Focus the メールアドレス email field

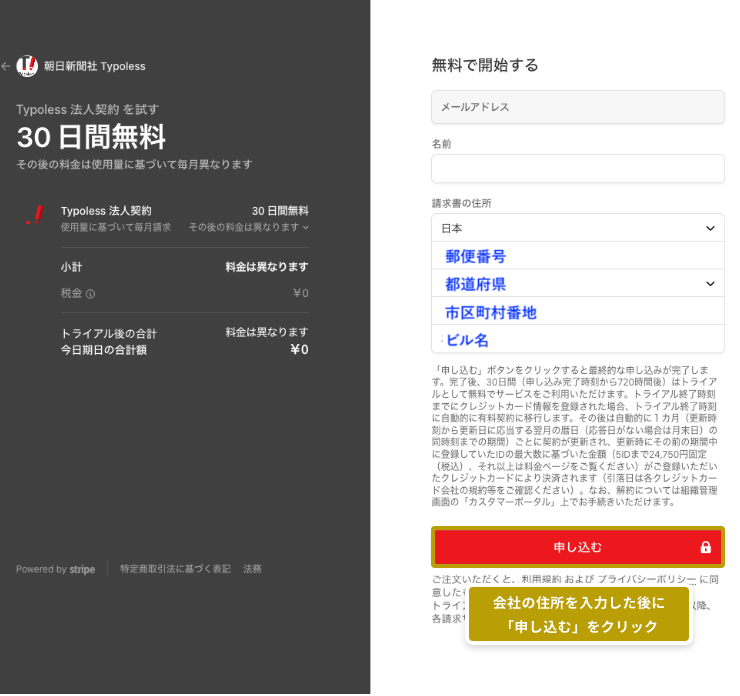(x=578, y=107)
